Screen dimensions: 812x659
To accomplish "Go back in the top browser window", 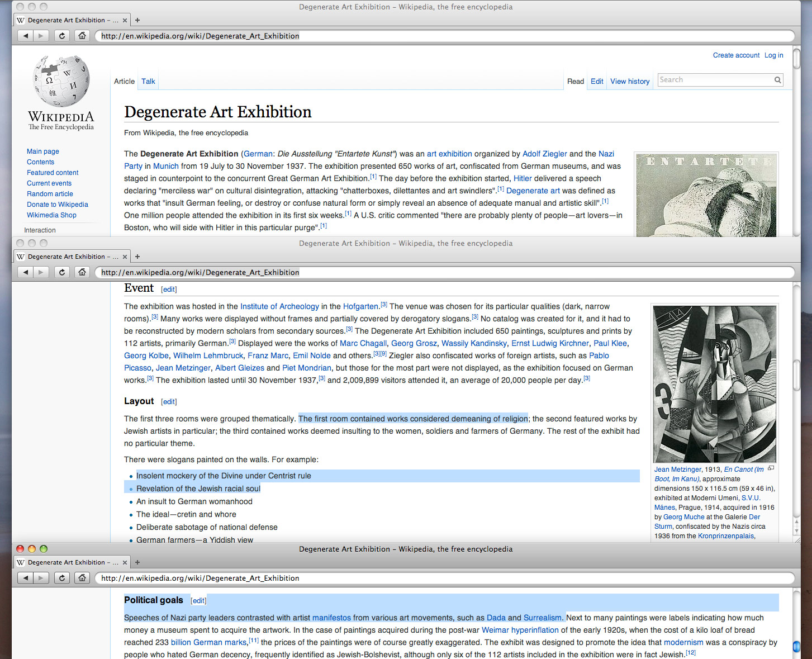I will coord(26,36).
